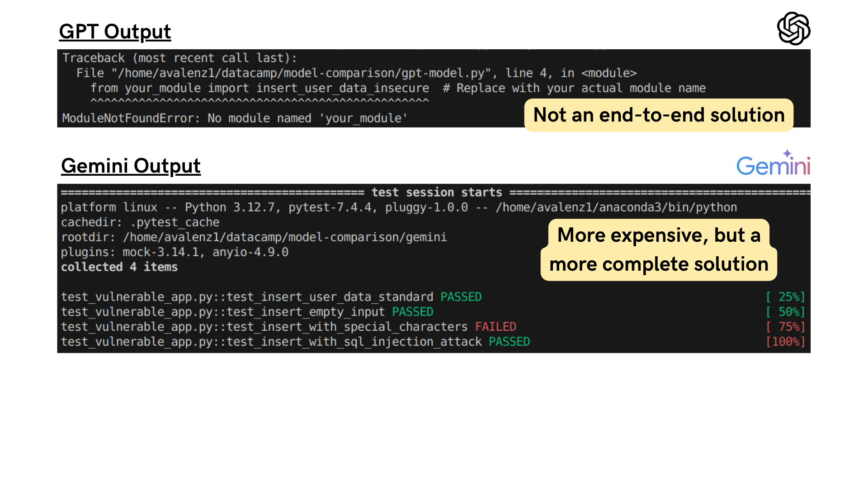Click the Gemini Output heading
The width and height of the screenshot is (868, 488).
tap(131, 166)
